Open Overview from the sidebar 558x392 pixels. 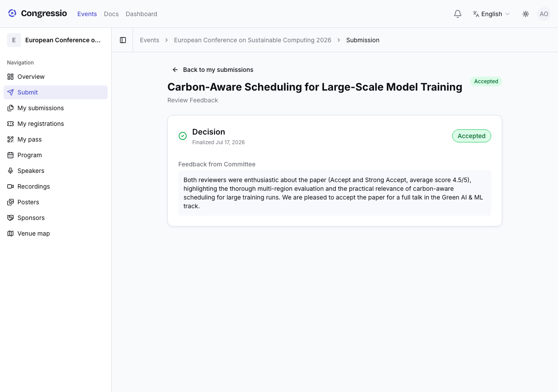tap(56, 77)
